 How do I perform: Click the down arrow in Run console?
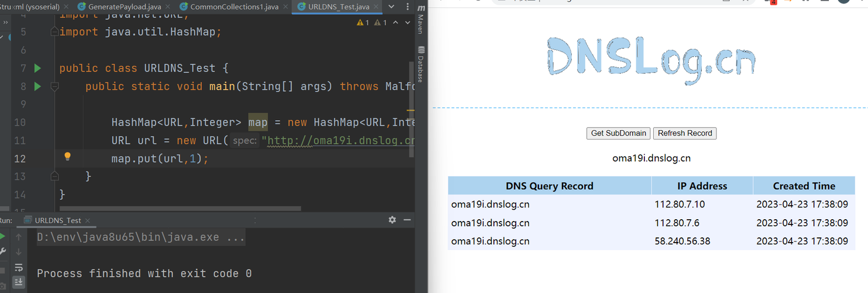19,252
